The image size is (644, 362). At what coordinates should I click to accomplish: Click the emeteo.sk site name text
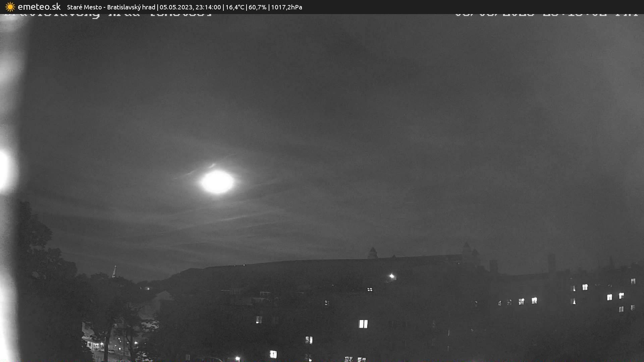39,7
